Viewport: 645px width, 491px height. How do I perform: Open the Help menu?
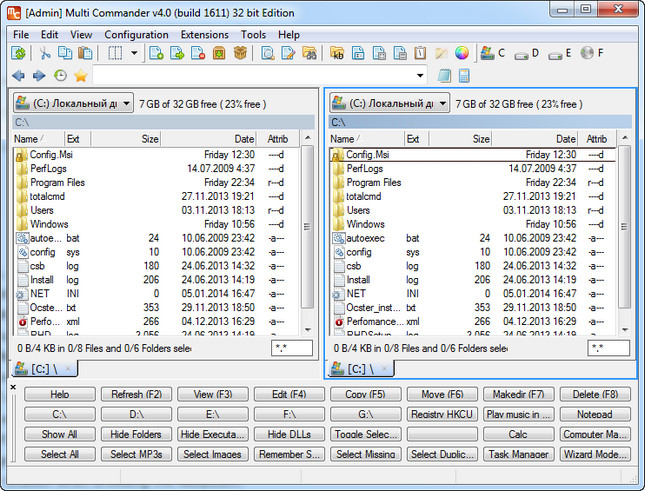coord(289,35)
